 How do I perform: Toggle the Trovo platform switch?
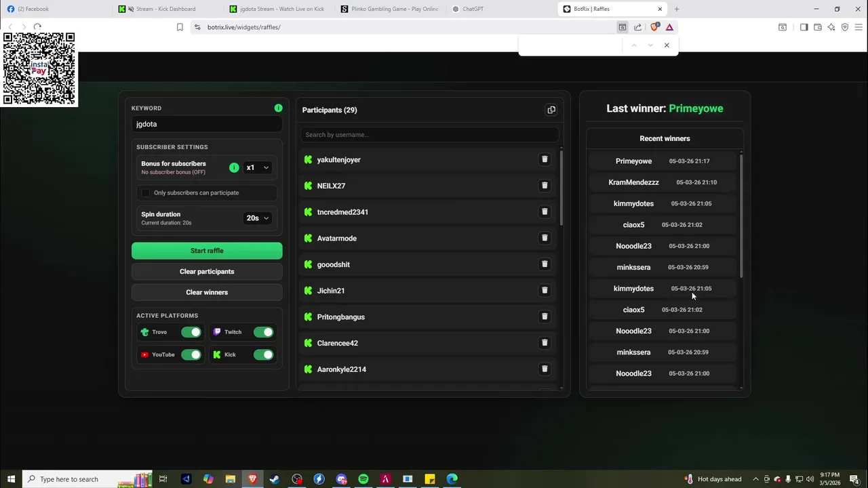[191, 332]
